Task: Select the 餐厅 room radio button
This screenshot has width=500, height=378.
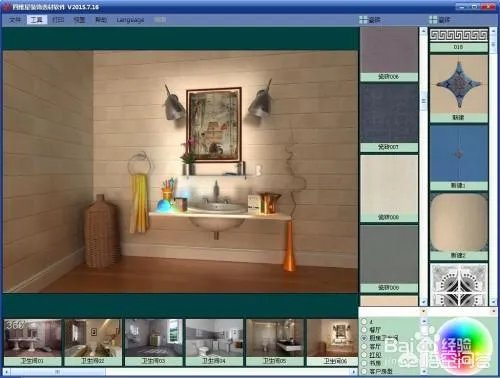Action: coord(364,330)
